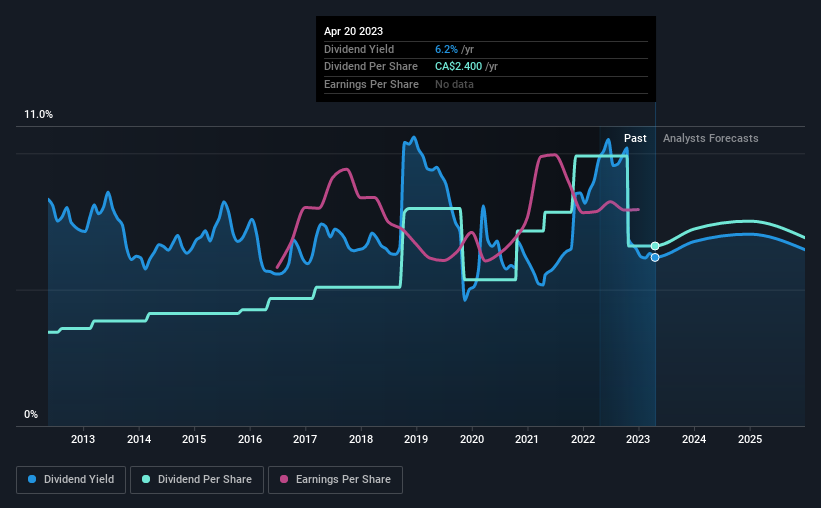This screenshot has width=821, height=508.
Task: Select the blue dividend yield data marker
Action: [x=655, y=258]
